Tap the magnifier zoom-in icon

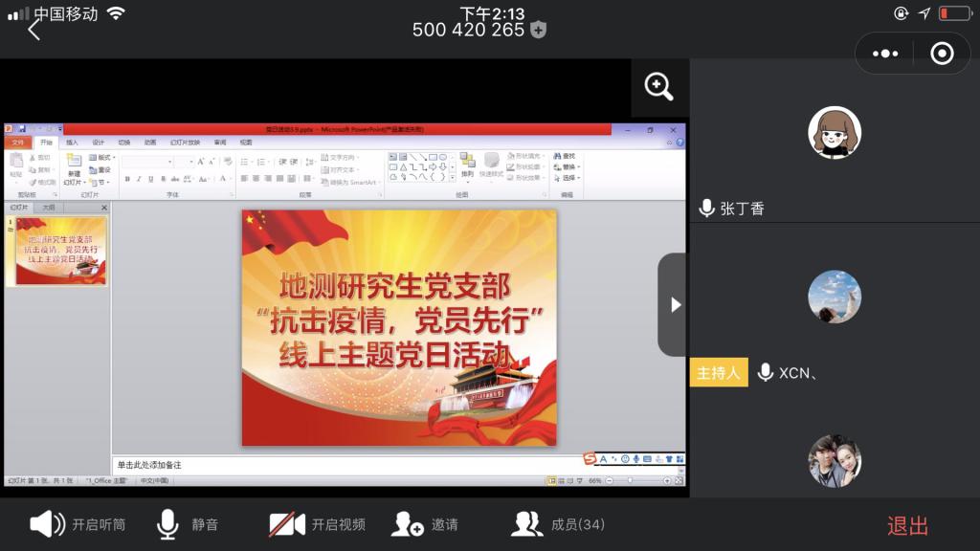(659, 88)
